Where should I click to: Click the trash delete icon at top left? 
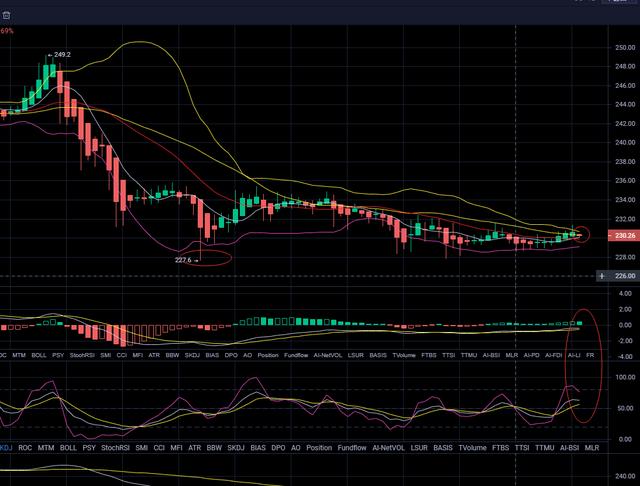click(x=6, y=17)
